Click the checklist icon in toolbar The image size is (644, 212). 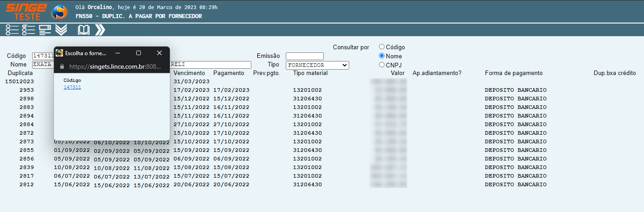pyautogui.click(x=29, y=30)
